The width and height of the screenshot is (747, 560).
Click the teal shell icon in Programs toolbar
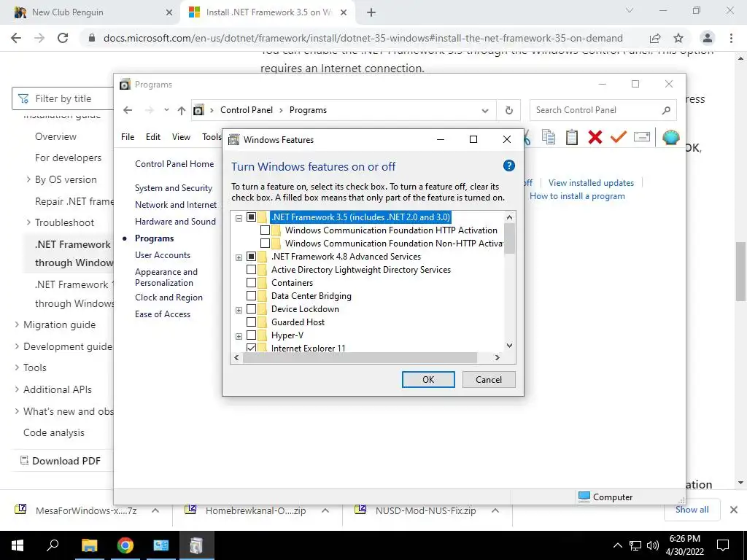[x=671, y=137]
